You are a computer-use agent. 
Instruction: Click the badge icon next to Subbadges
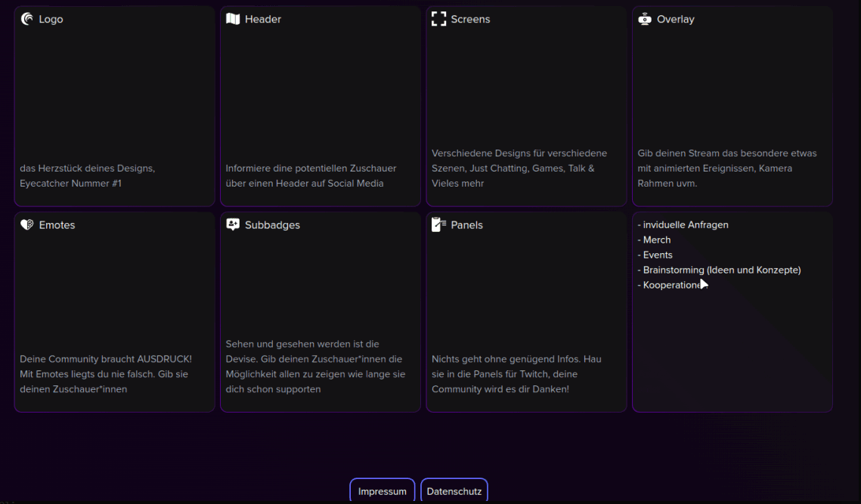click(x=232, y=224)
